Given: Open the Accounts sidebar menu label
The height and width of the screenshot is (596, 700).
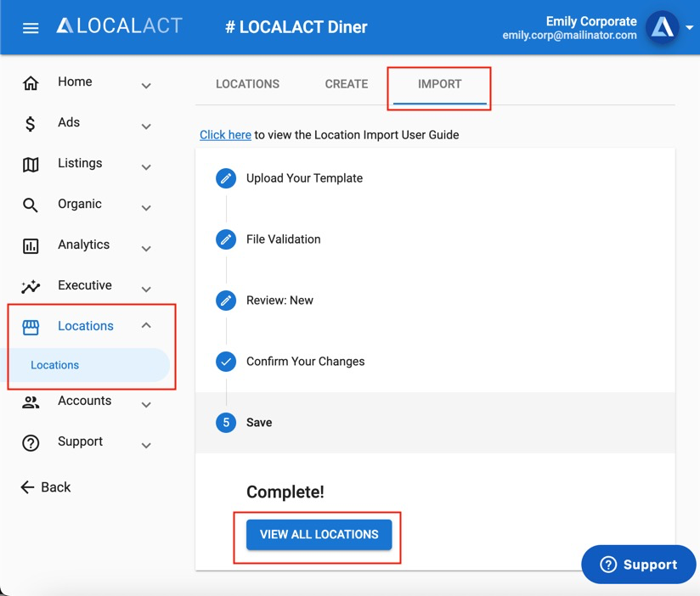Looking at the screenshot, I should point(85,401).
